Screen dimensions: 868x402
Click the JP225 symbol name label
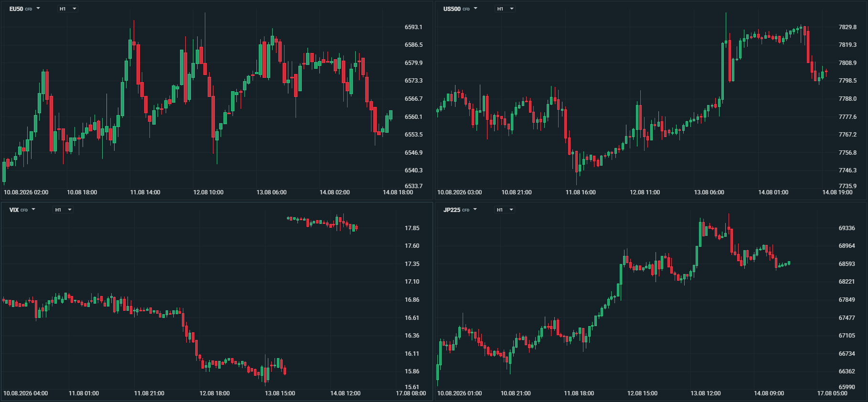point(452,210)
